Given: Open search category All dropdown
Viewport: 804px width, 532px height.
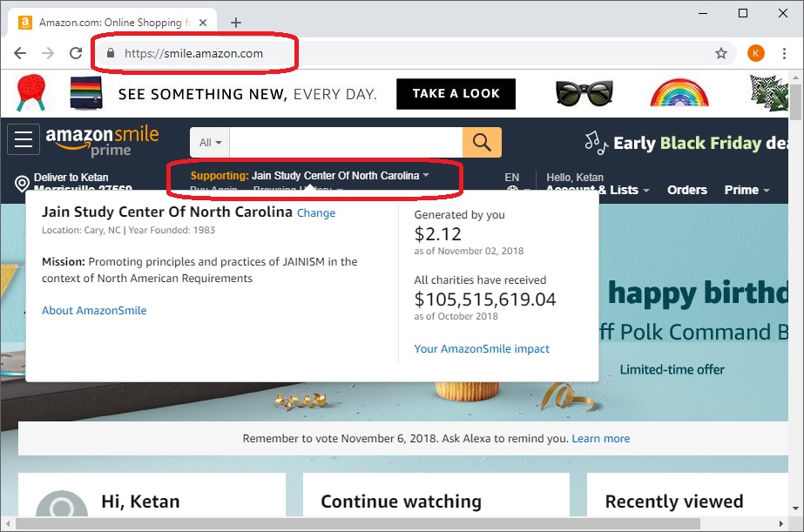Looking at the screenshot, I should pos(210,143).
